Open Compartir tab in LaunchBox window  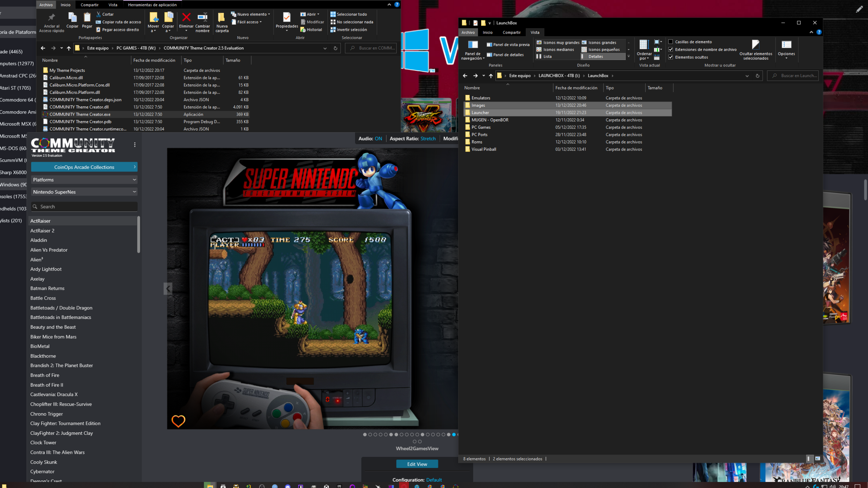coord(511,32)
